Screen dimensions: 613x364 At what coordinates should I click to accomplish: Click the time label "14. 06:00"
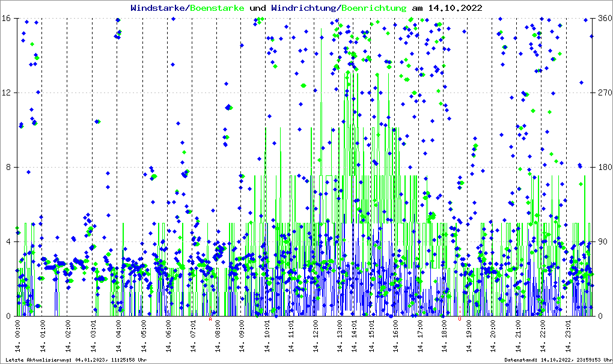pyautogui.click(x=168, y=336)
